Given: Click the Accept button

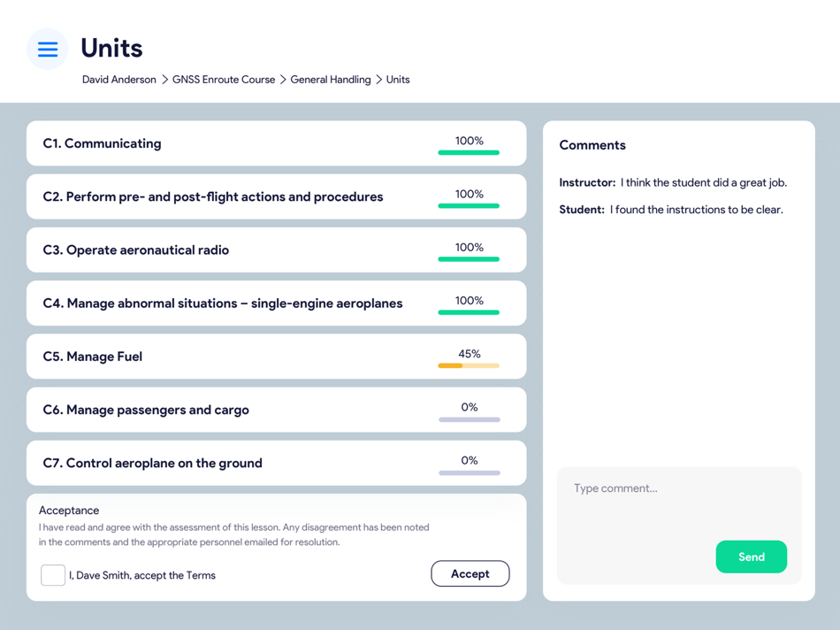Looking at the screenshot, I should tap(470, 573).
